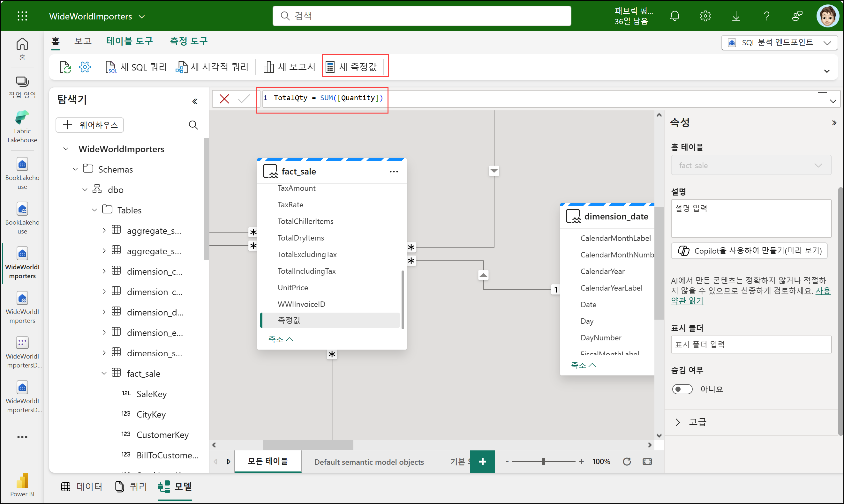Viewport: 844px width, 504px height.
Task: Open the app launcher grid icon
Action: (22, 16)
